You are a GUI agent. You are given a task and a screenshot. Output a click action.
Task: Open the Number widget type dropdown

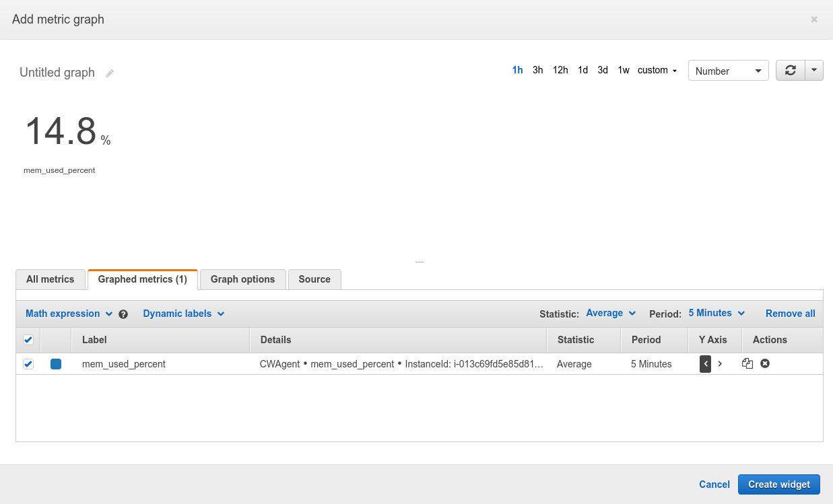(729, 71)
